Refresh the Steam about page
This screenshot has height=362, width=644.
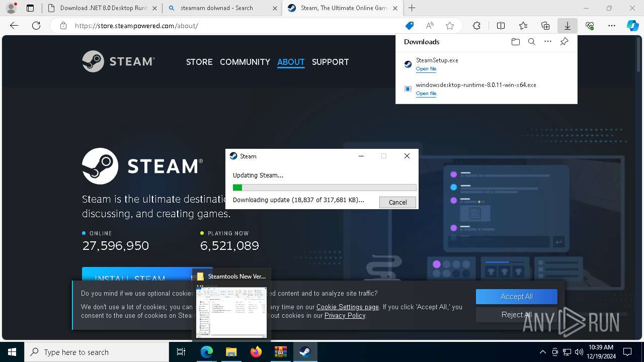click(x=36, y=26)
